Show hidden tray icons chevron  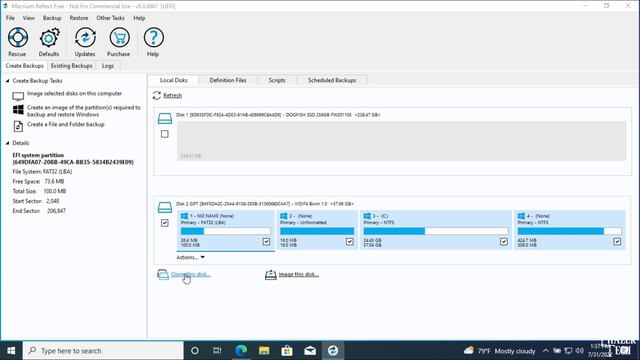(546, 351)
